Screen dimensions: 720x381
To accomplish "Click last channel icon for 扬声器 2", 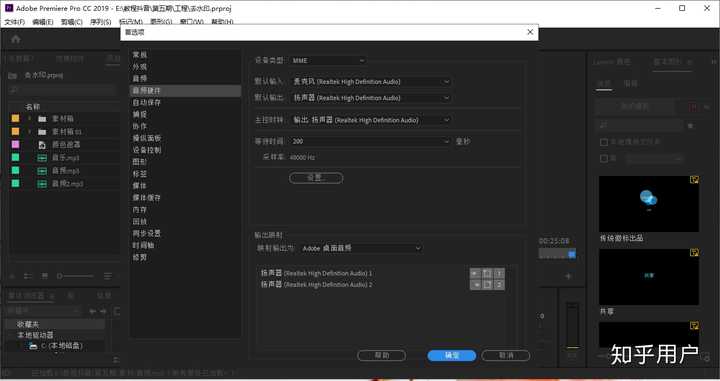I will [x=499, y=285].
